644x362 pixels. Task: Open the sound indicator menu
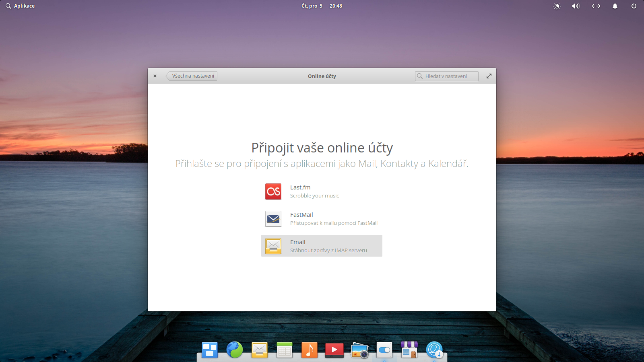tap(575, 6)
